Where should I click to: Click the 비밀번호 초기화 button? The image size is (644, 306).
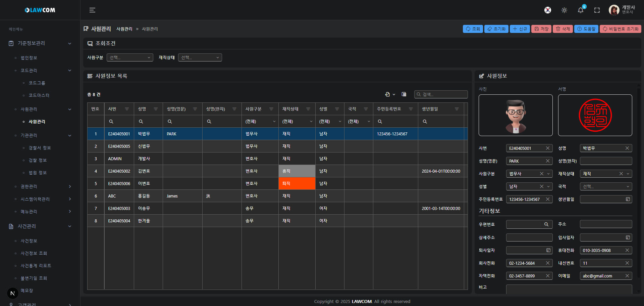tap(620, 29)
